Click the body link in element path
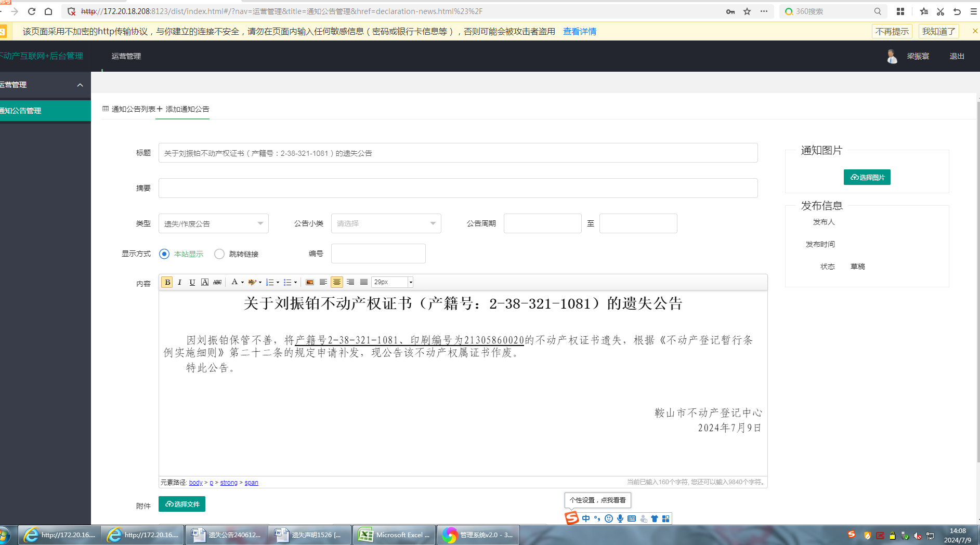Screen dimensions: 980x545 click(196, 483)
